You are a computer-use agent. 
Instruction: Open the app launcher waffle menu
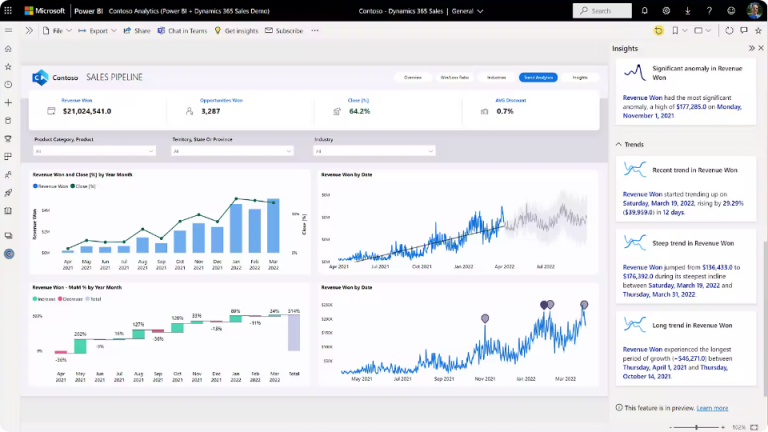point(9,10)
